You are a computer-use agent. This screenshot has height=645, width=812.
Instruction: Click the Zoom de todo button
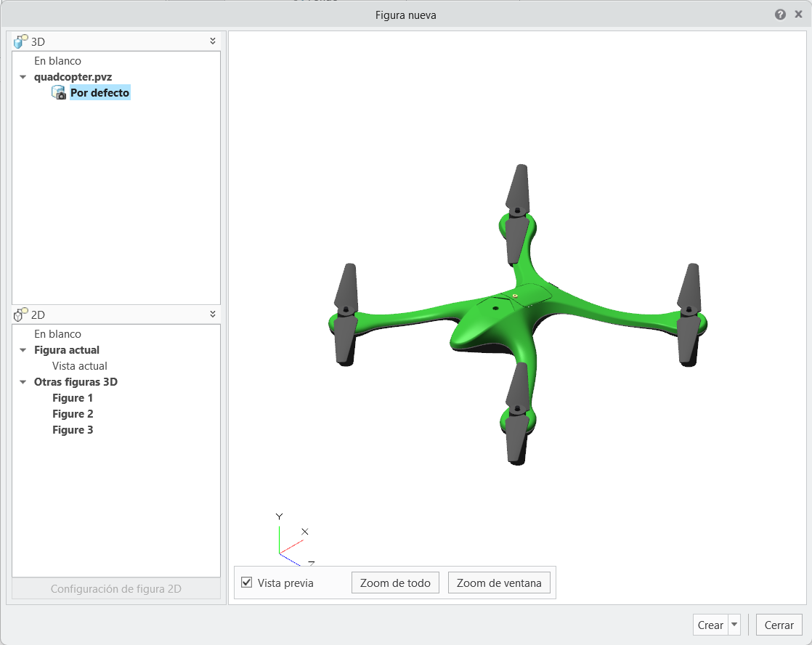(x=395, y=583)
